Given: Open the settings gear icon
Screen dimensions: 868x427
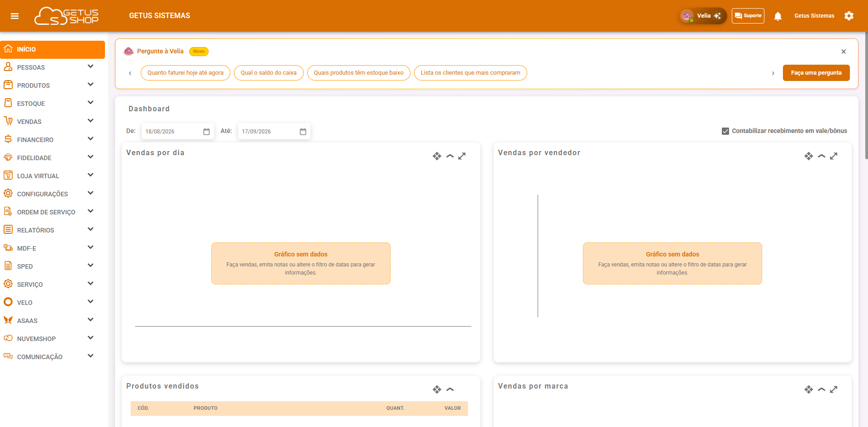Looking at the screenshot, I should [849, 16].
